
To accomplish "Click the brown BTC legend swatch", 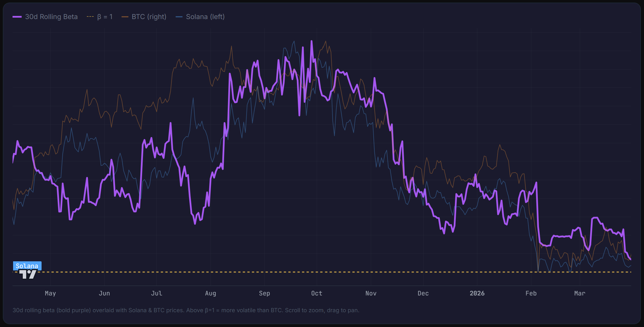I will pyautogui.click(x=125, y=17).
